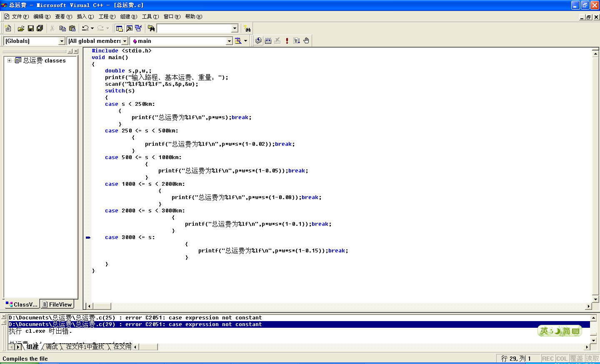Toggle the 英 input mode indicator
Viewport: 600px width, 364px height.
pyautogui.click(x=544, y=331)
